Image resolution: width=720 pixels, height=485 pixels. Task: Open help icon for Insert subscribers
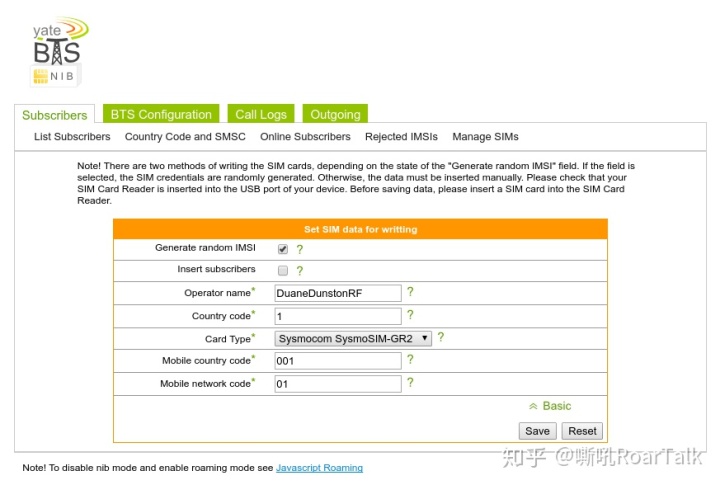pos(300,271)
